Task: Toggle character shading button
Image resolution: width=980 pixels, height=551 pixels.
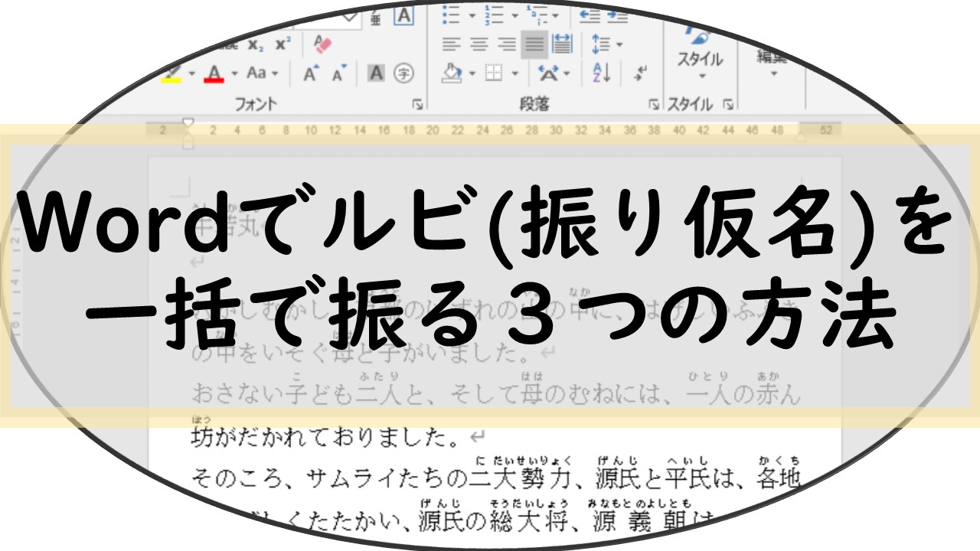Action: click(375, 73)
